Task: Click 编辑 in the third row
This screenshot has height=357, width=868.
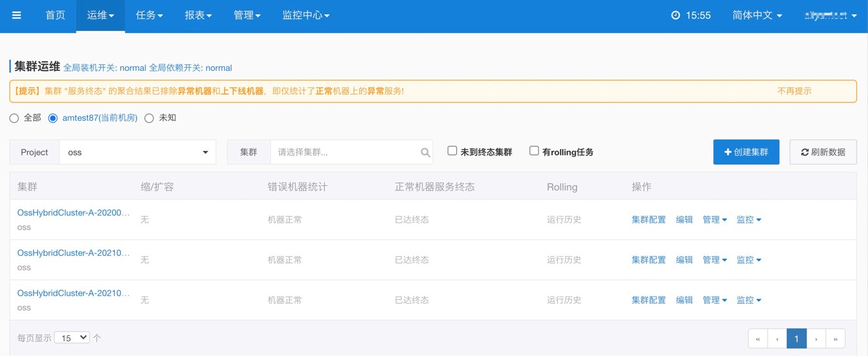Action: pyautogui.click(x=684, y=300)
